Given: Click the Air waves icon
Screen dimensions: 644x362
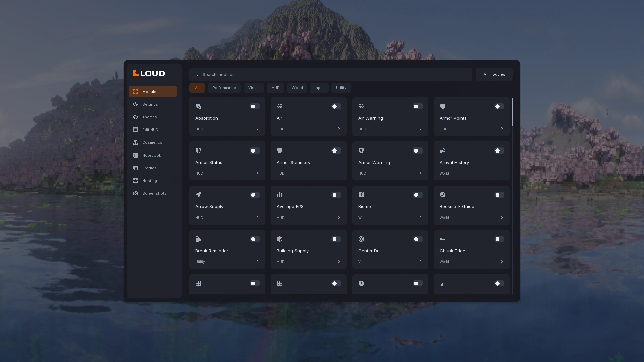Looking at the screenshot, I should tap(280, 106).
